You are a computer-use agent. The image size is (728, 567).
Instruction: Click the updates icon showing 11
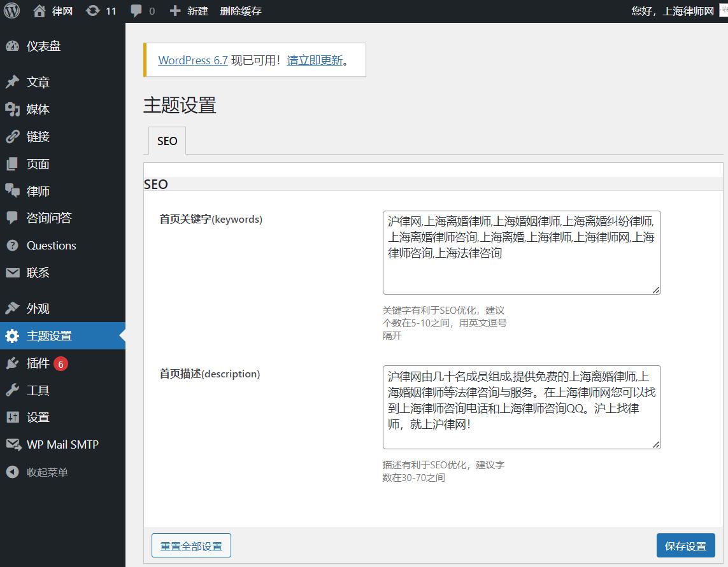coord(93,11)
